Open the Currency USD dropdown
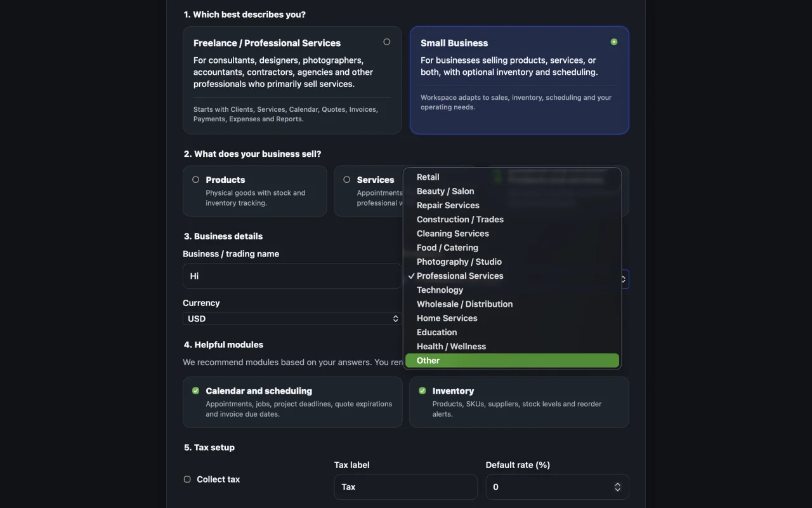Screen dimensions: 812x508 point(292,319)
